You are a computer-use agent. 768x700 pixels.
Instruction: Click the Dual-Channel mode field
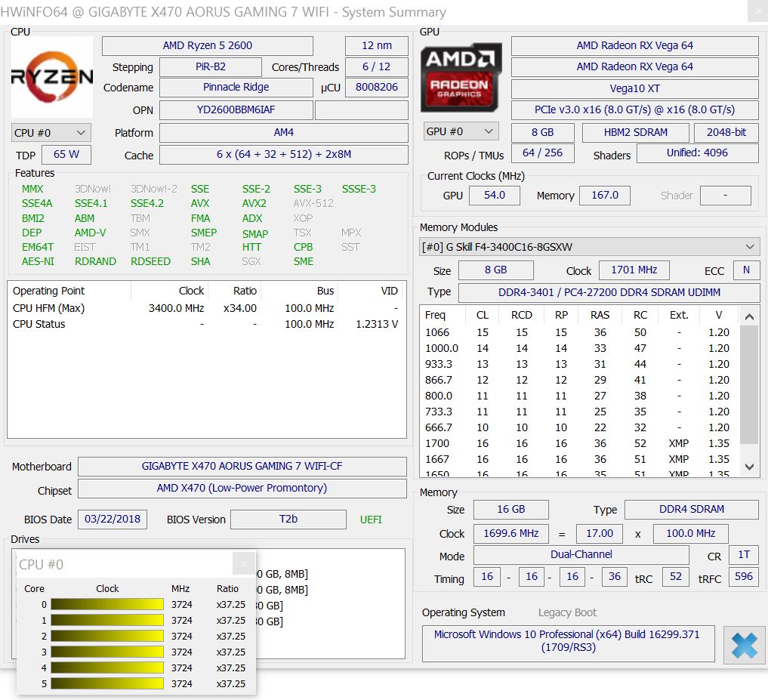(581, 554)
